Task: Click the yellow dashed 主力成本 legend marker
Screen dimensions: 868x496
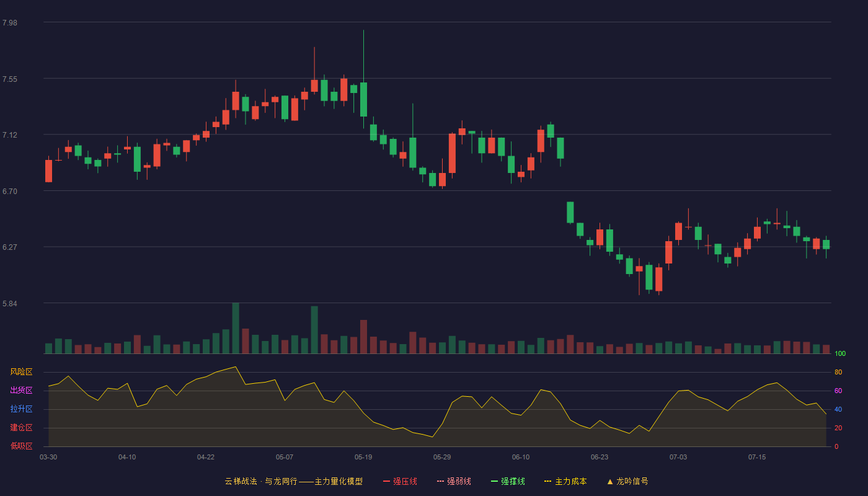Action: click(x=548, y=481)
